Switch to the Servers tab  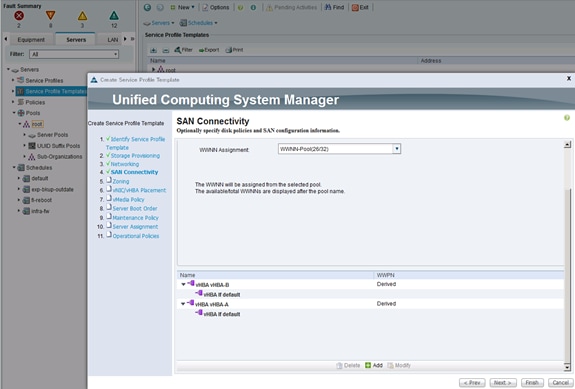click(76, 40)
